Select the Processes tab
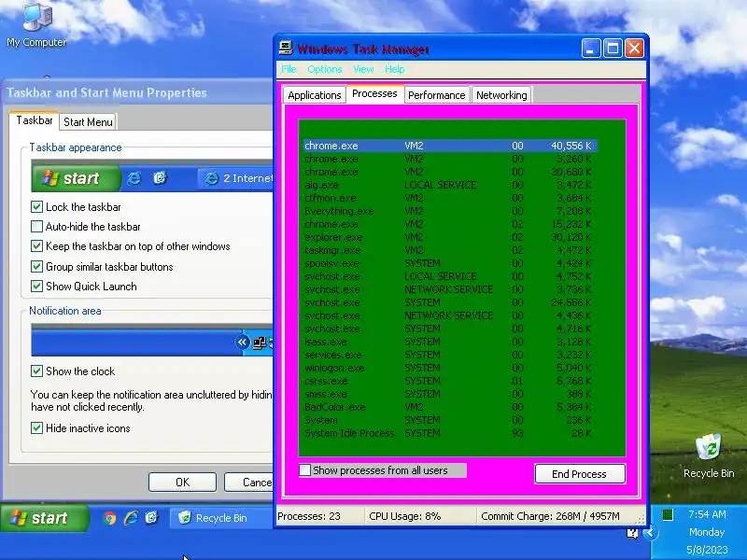747x560 pixels. click(x=374, y=93)
